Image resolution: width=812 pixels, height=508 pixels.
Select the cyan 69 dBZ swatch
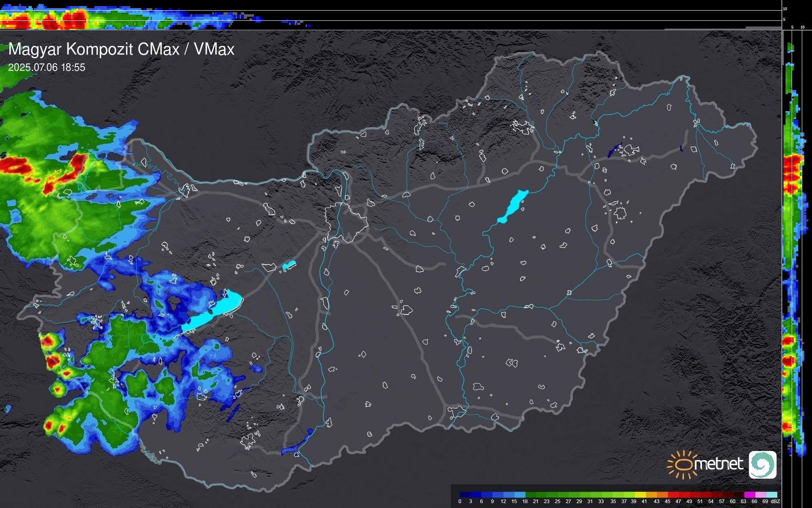coord(771,495)
